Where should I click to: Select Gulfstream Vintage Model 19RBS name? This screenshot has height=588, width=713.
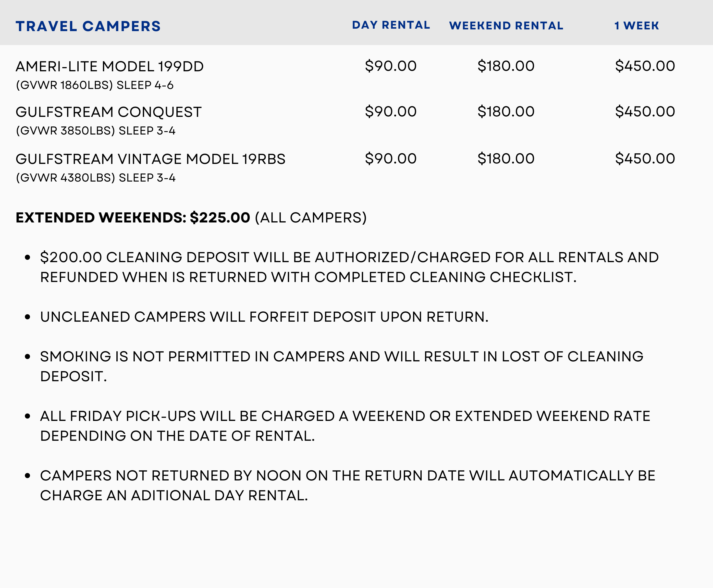tap(150, 159)
